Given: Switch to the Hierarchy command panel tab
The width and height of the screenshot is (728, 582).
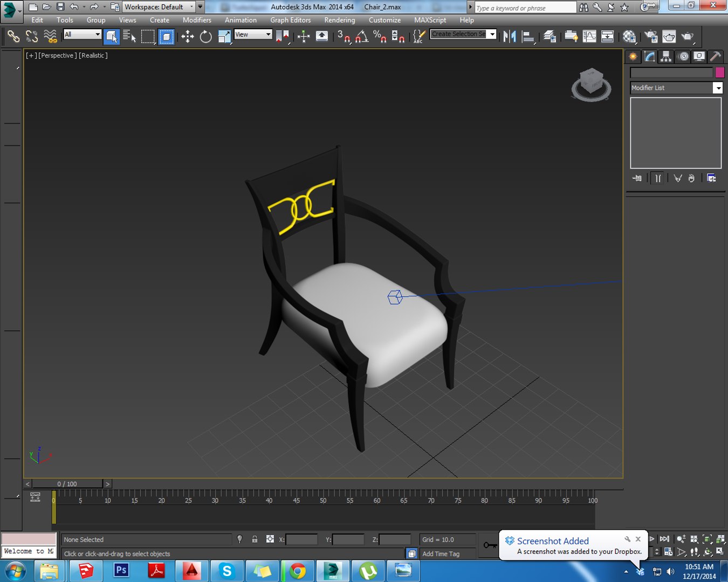Looking at the screenshot, I should pyautogui.click(x=666, y=57).
